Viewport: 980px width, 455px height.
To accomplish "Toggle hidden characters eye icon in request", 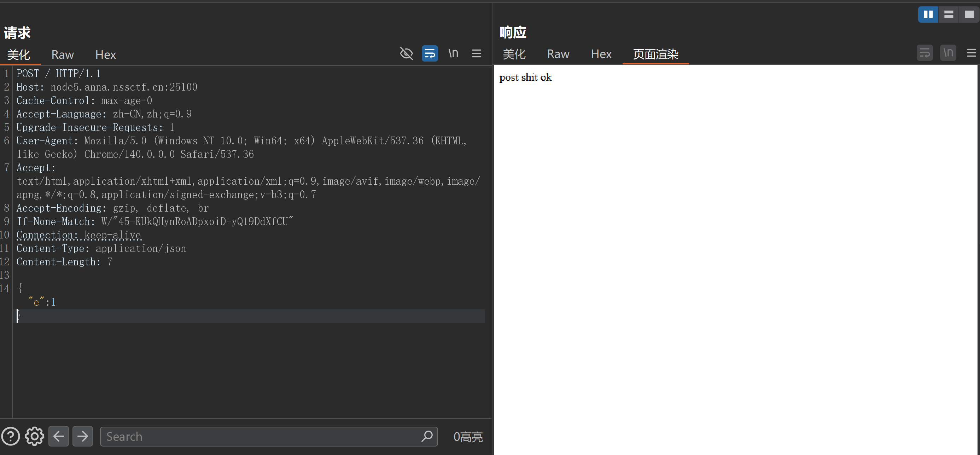I will point(406,53).
